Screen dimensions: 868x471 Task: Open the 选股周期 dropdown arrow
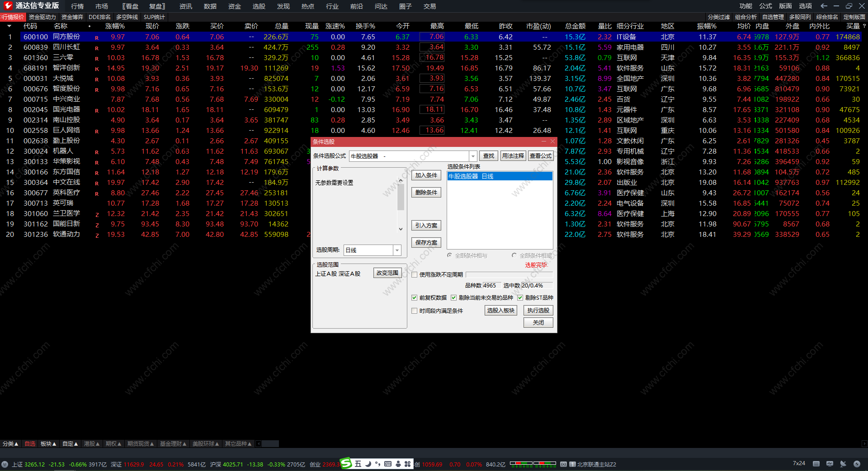pos(397,250)
